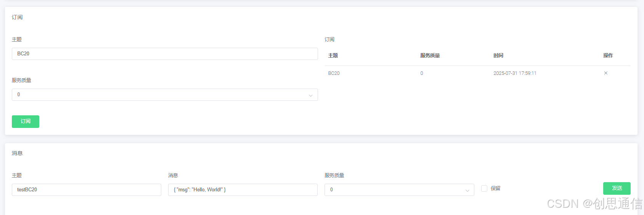Click the green 订阅 subscribe button
644x215 pixels.
click(x=26, y=121)
